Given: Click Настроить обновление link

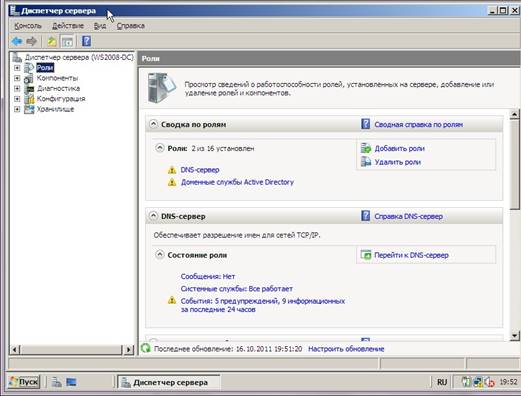Looking at the screenshot, I should coord(346,349).
